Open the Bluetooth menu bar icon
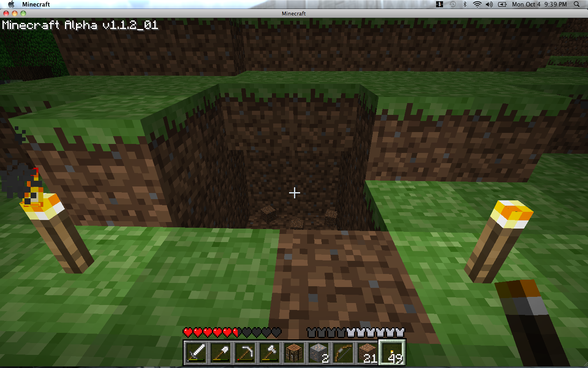 (465, 4)
